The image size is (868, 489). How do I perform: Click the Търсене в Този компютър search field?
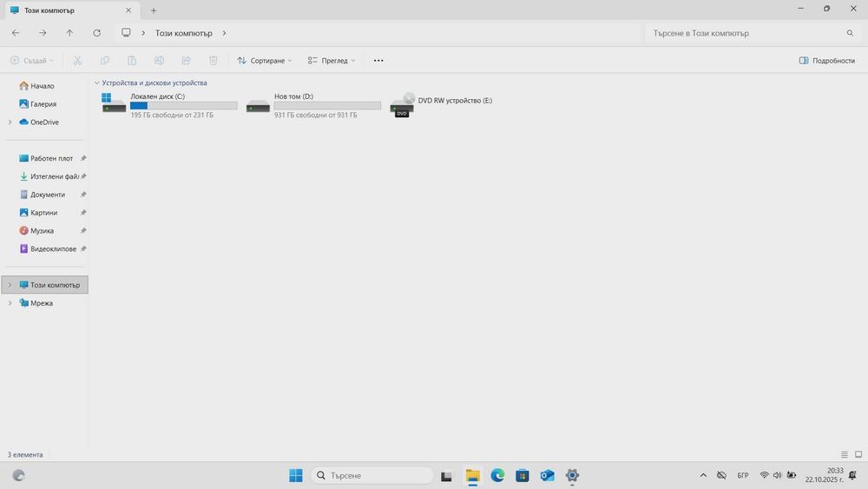(752, 33)
